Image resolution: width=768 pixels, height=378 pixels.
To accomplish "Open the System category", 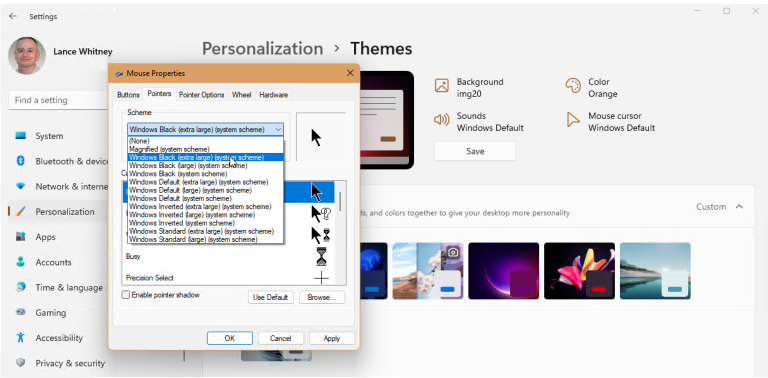I will 49,136.
